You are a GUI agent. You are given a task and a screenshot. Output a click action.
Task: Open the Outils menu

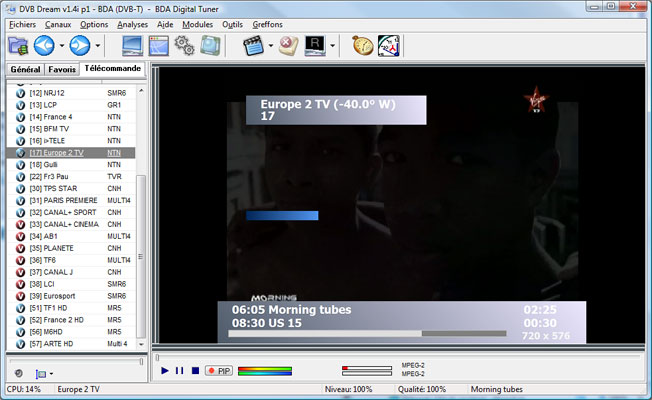tap(232, 25)
